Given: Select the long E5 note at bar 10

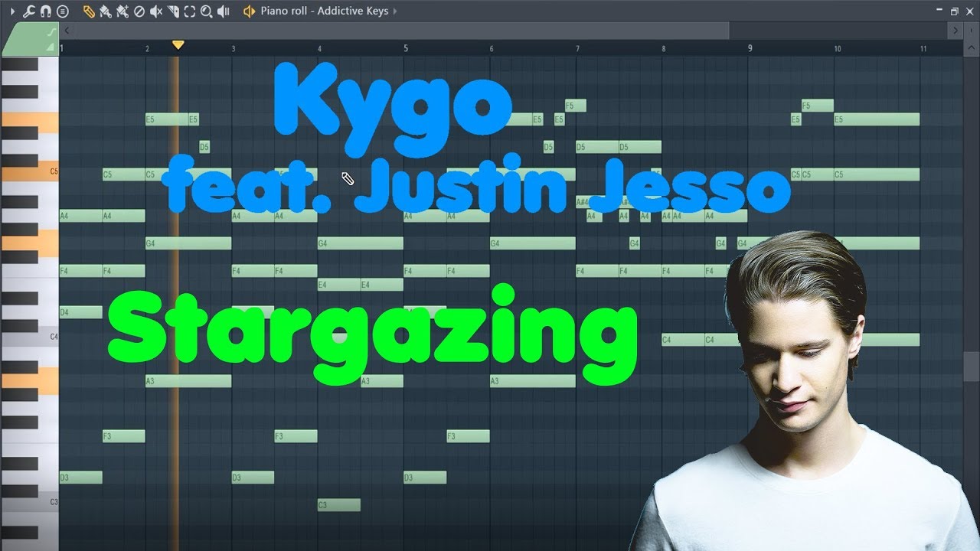Looking at the screenshot, I should click(x=877, y=119).
